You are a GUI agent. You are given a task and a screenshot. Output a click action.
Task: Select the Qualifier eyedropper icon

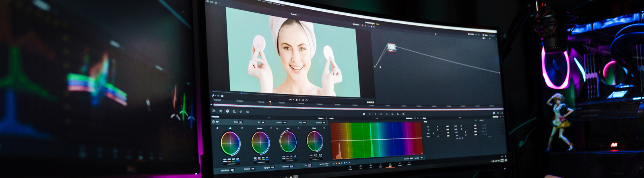(376, 114)
